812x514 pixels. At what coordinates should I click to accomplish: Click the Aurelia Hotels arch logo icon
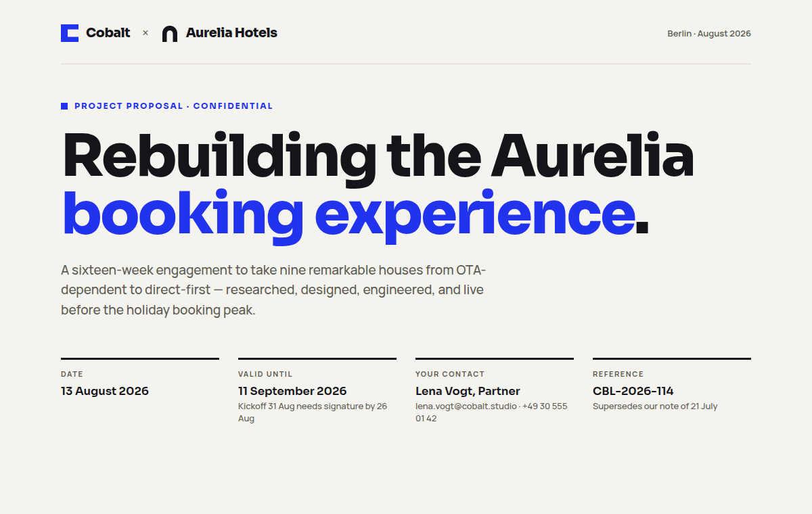pos(170,34)
